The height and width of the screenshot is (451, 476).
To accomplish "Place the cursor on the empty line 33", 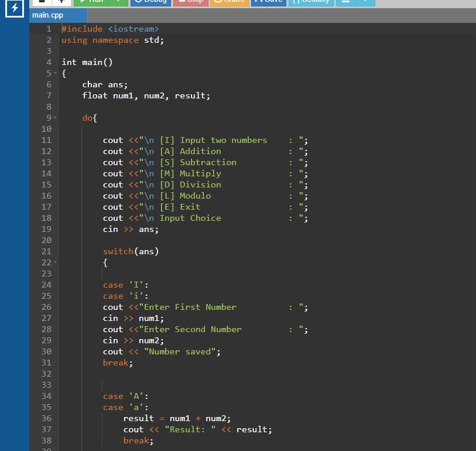I will (176, 385).
